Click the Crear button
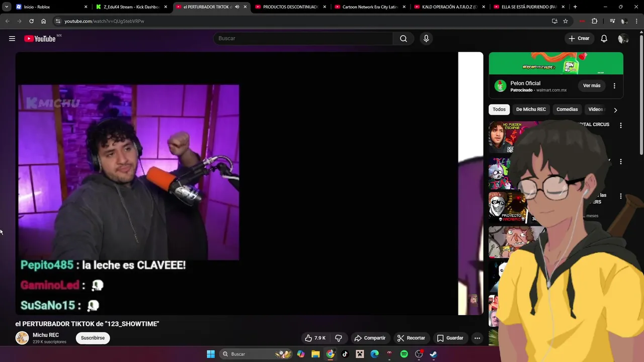This screenshot has height=362, width=644. (579, 39)
